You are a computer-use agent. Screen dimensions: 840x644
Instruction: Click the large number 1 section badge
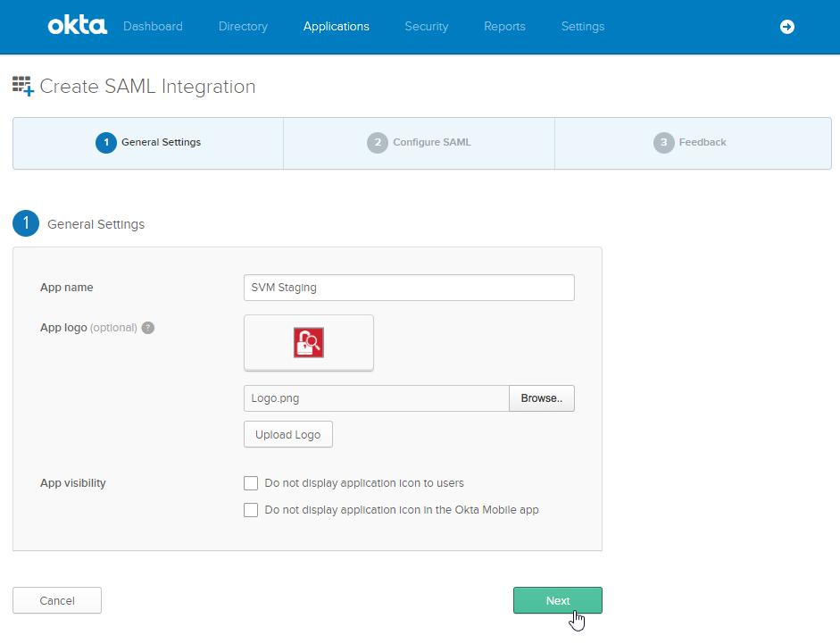pyautogui.click(x=26, y=223)
